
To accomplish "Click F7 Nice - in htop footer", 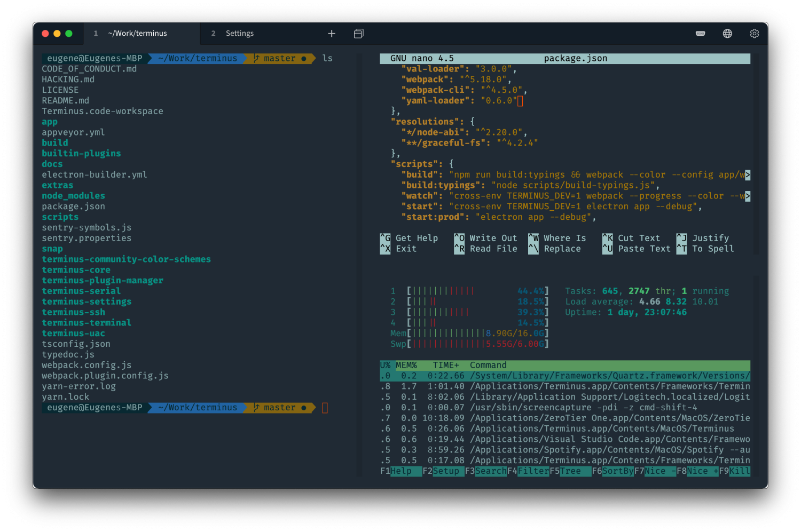I will [x=655, y=471].
